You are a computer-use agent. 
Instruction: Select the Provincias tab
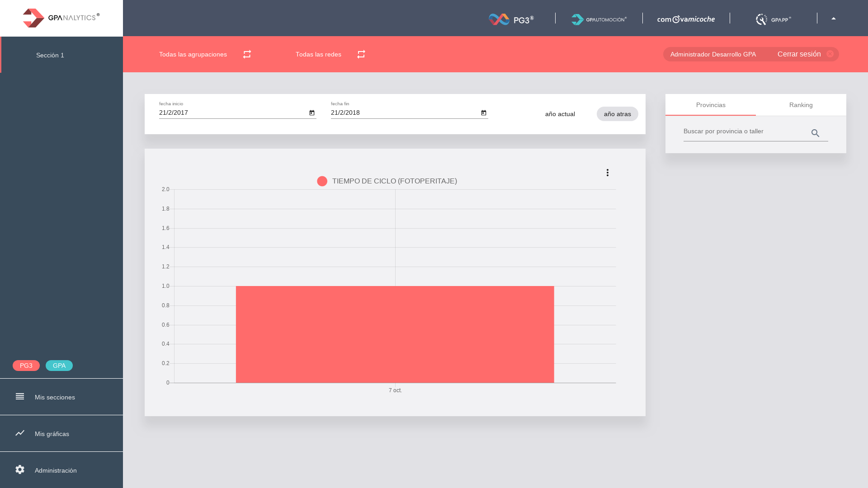pos(710,105)
